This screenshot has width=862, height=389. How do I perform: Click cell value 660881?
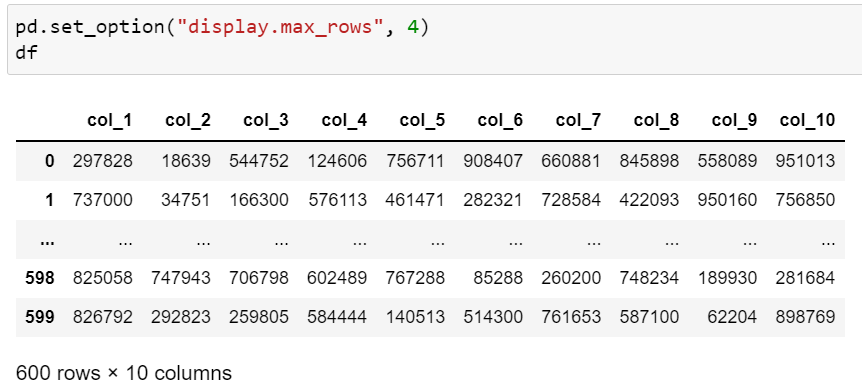coord(571,161)
